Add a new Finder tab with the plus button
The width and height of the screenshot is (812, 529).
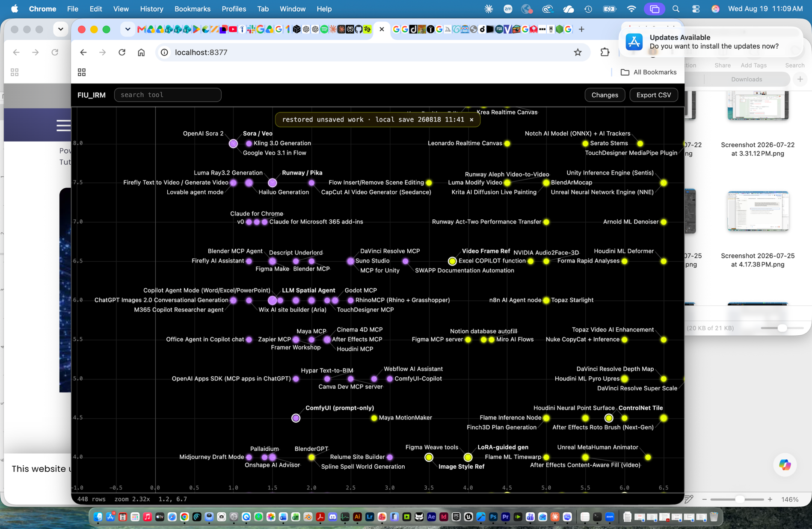pos(800,79)
